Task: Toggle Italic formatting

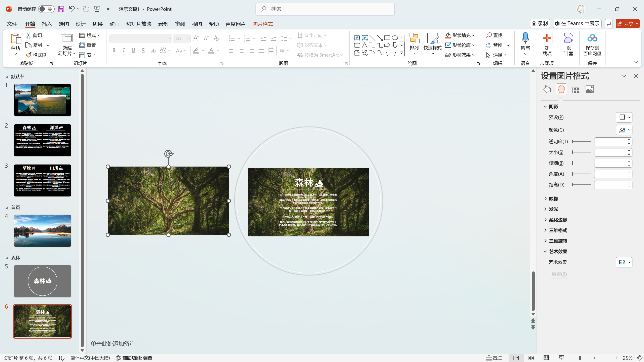Action: click(124, 51)
